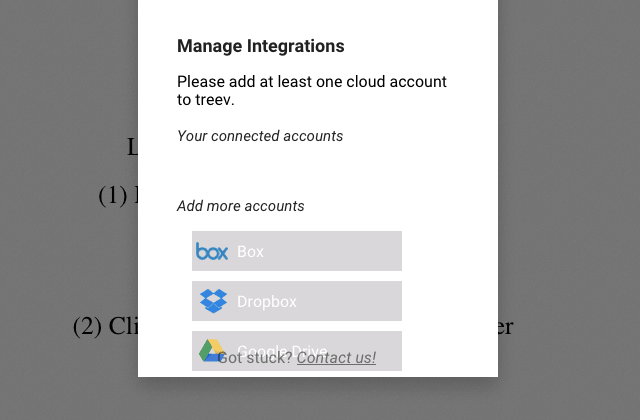Click the Manage Integrations heading
This screenshot has height=420, width=640.
(x=260, y=46)
